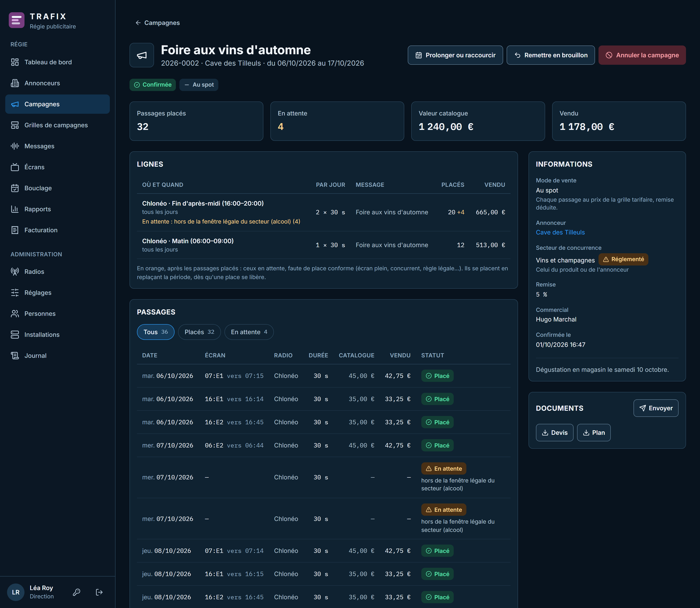This screenshot has height=608, width=700.
Task: Click passage row 07:E1 vers 07:15
Action: coord(324,376)
